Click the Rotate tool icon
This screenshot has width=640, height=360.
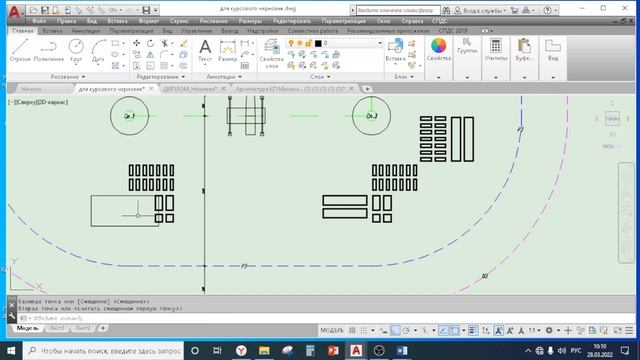151,43
